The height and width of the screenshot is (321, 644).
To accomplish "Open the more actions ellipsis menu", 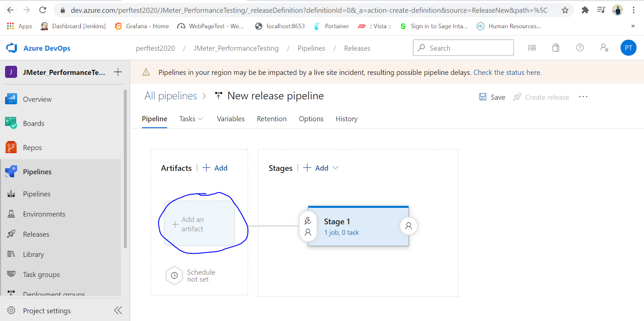I will pyautogui.click(x=583, y=97).
